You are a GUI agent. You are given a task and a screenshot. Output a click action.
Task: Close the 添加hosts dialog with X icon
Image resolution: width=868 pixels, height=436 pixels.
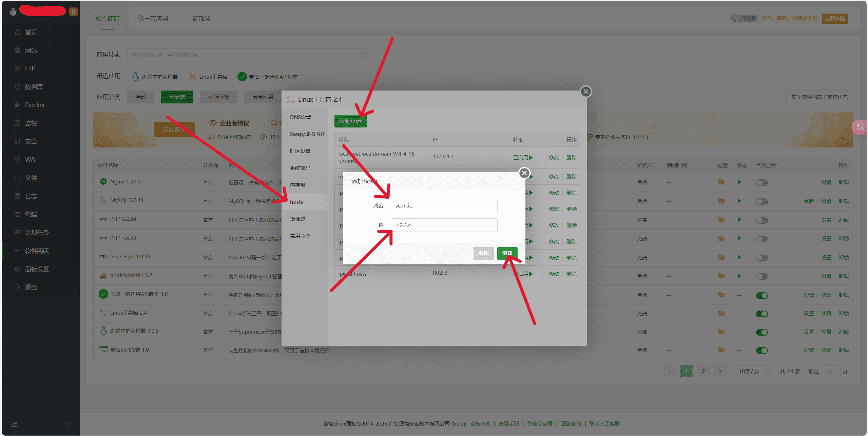pyautogui.click(x=524, y=173)
